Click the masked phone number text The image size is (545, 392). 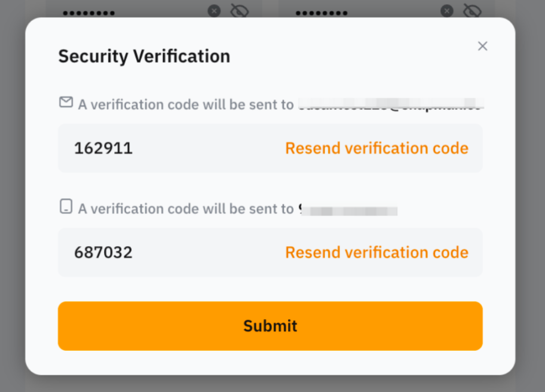(x=350, y=208)
